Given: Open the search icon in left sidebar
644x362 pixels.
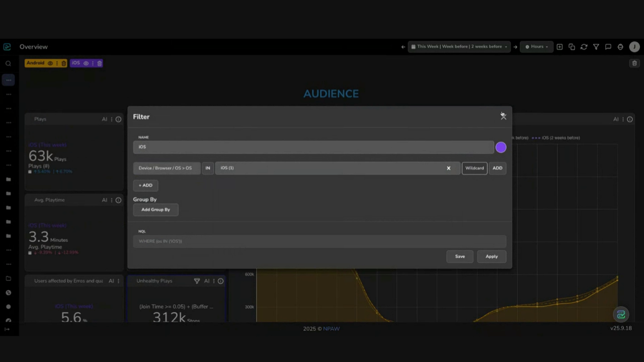Looking at the screenshot, I should tap(8, 63).
